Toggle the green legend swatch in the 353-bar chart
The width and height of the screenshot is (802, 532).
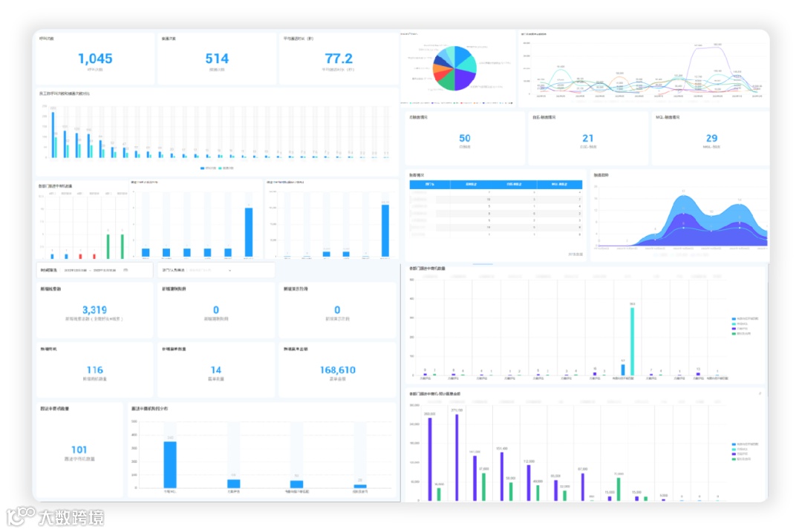click(x=734, y=333)
